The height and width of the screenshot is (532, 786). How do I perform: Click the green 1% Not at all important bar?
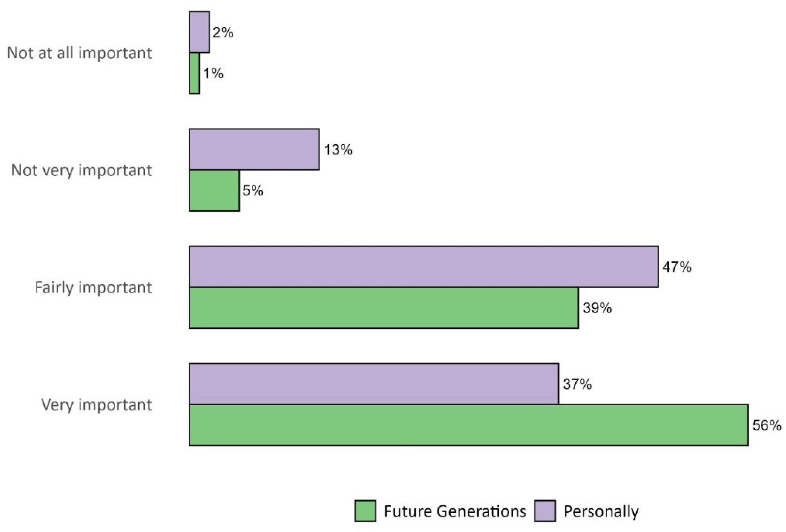coord(194,73)
